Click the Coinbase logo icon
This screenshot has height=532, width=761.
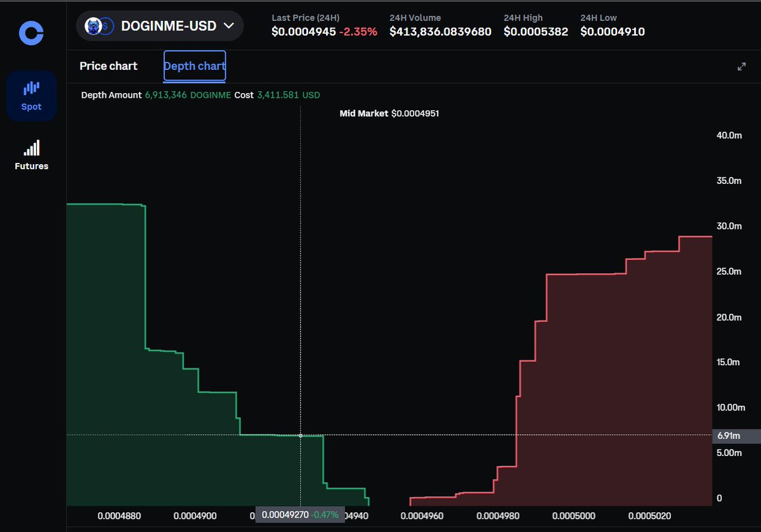point(31,33)
